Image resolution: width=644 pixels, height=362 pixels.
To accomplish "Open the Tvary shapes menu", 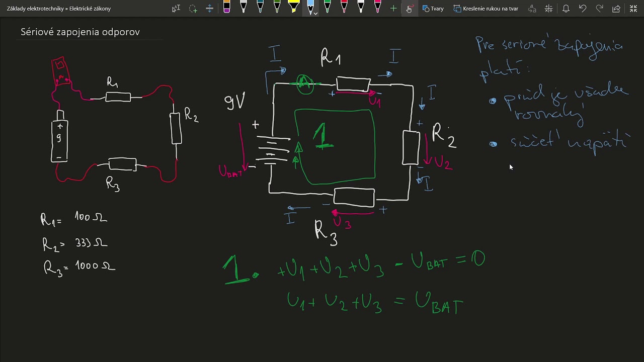I will (x=433, y=9).
